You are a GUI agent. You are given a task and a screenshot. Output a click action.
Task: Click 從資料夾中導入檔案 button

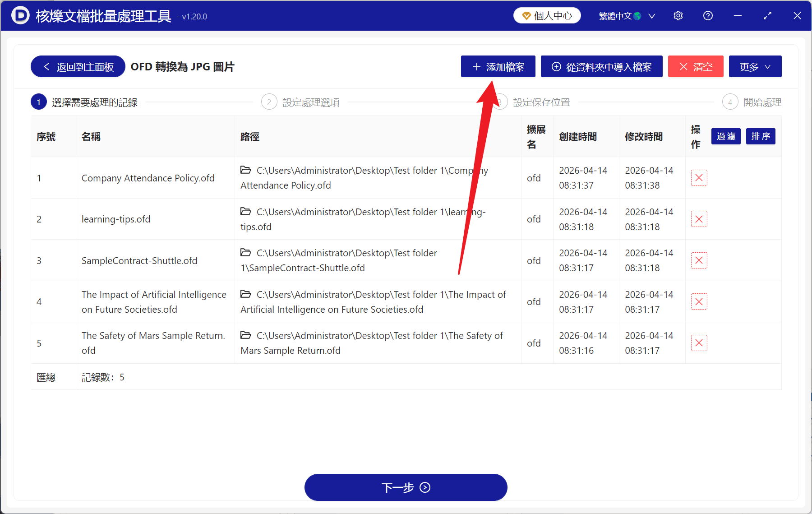(601, 66)
